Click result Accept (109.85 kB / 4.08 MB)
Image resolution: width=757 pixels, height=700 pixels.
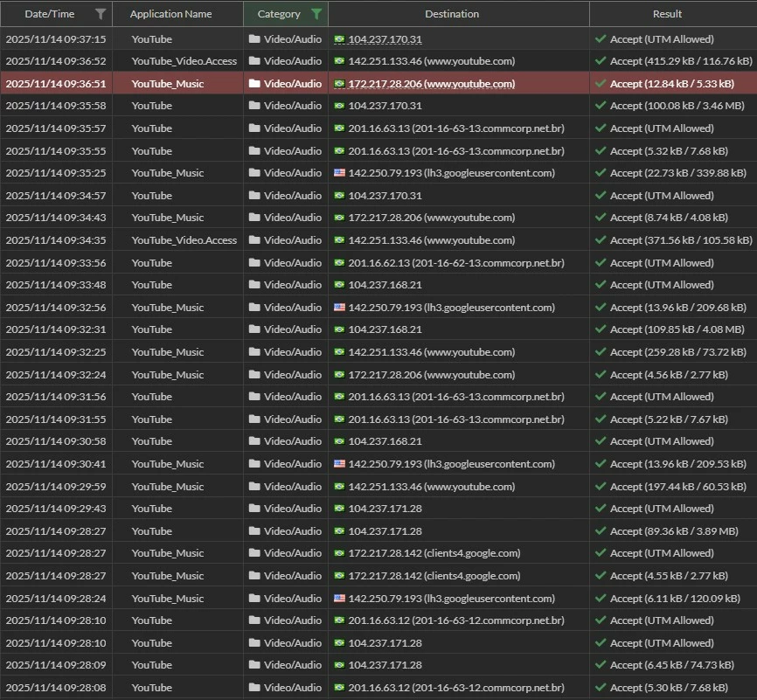point(677,329)
